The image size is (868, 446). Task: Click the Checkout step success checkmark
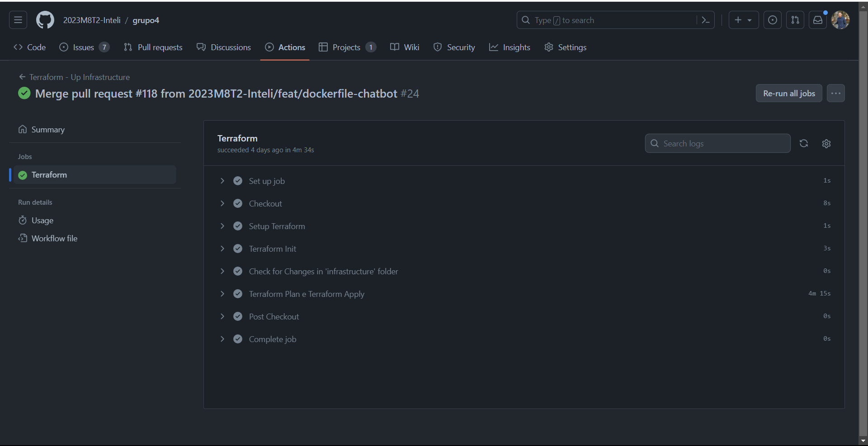tap(238, 203)
